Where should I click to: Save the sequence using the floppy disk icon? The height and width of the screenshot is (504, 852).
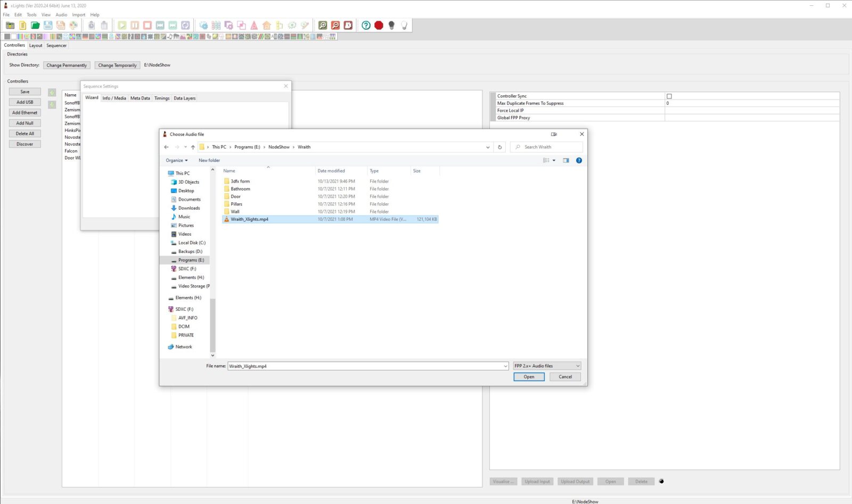[x=47, y=25]
